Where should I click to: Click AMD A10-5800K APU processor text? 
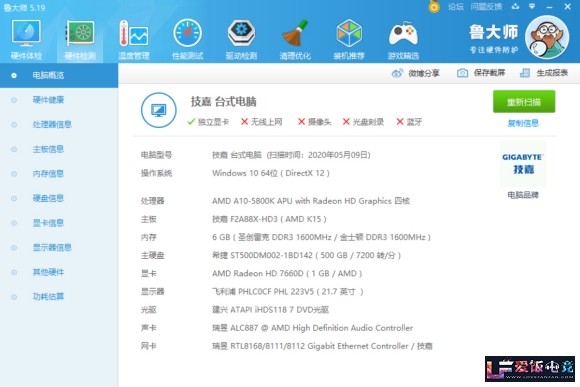point(311,201)
